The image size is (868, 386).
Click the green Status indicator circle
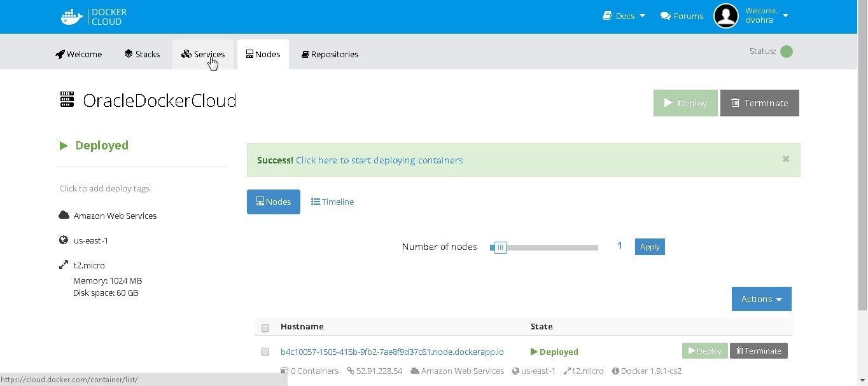pos(787,52)
